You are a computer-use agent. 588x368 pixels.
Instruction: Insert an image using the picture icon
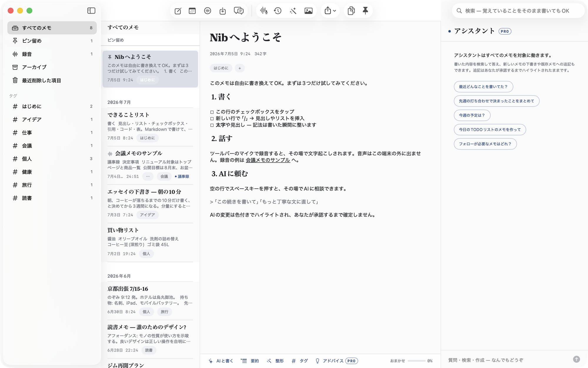308,11
